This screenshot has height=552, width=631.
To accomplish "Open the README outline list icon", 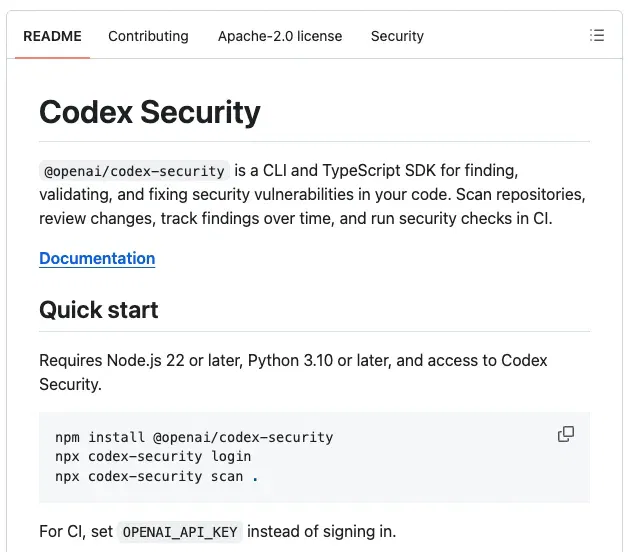I will click(x=597, y=35).
